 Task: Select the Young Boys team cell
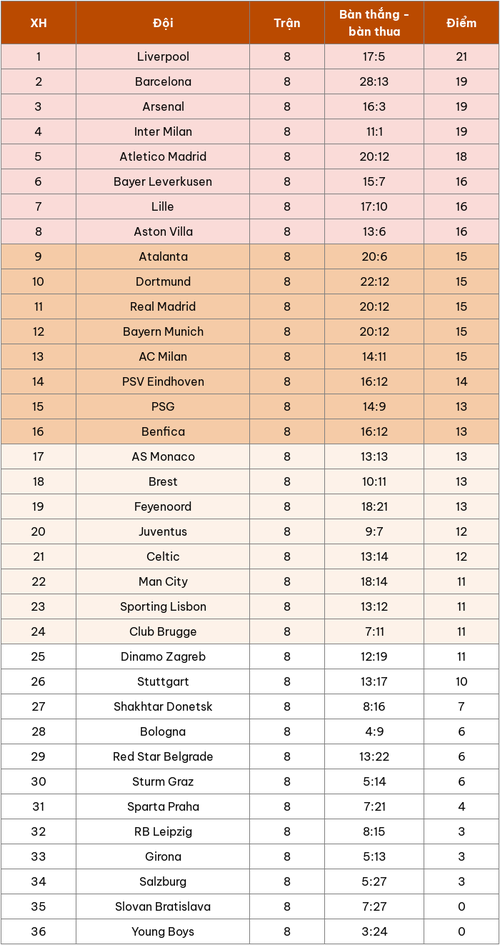[163, 932]
